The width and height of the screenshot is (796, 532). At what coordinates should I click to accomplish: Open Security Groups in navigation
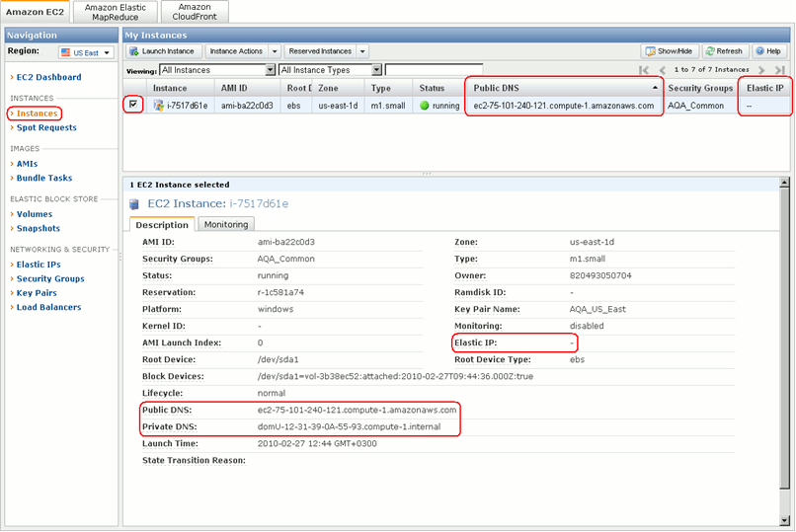click(x=50, y=278)
